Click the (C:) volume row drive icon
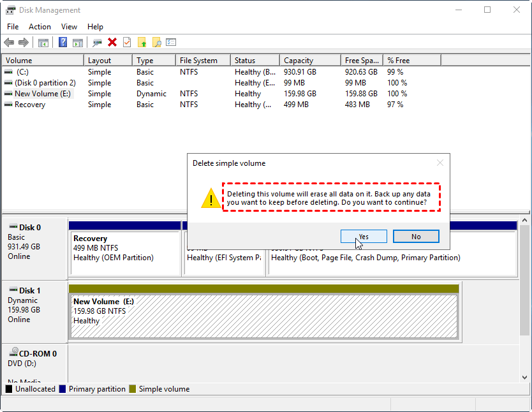 [8, 72]
